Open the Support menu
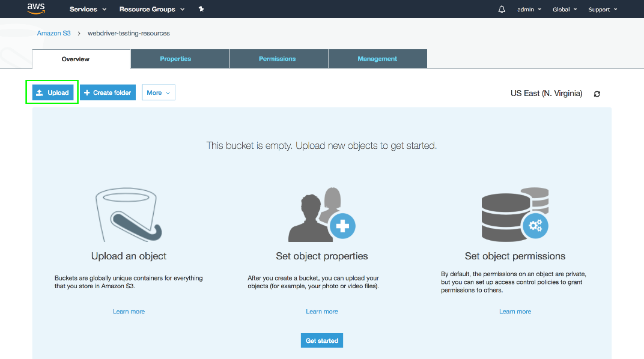 click(602, 10)
